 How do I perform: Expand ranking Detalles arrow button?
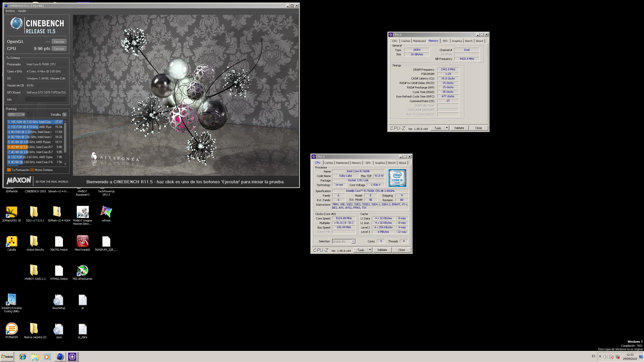click(65, 115)
